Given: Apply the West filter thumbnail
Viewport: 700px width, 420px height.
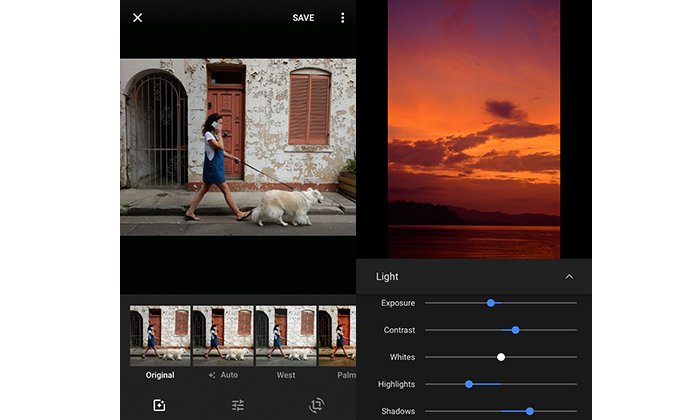Looking at the screenshot, I should click(x=286, y=336).
